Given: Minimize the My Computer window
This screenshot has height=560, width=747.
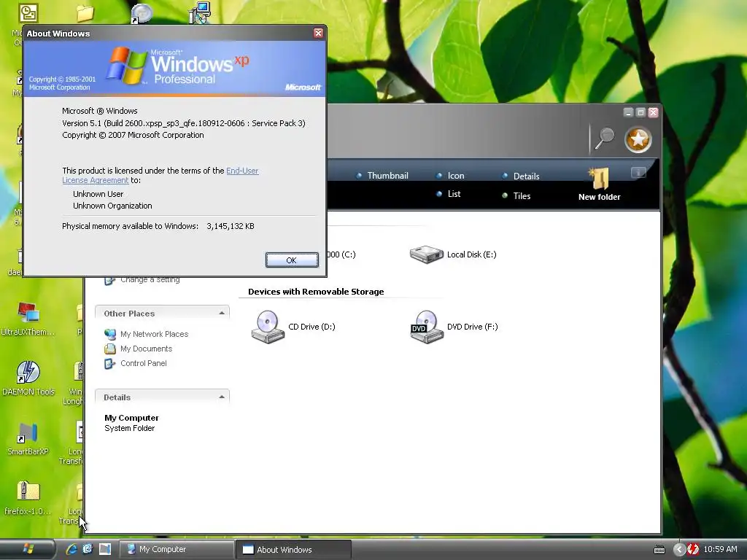Looking at the screenshot, I should [x=628, y=112].
